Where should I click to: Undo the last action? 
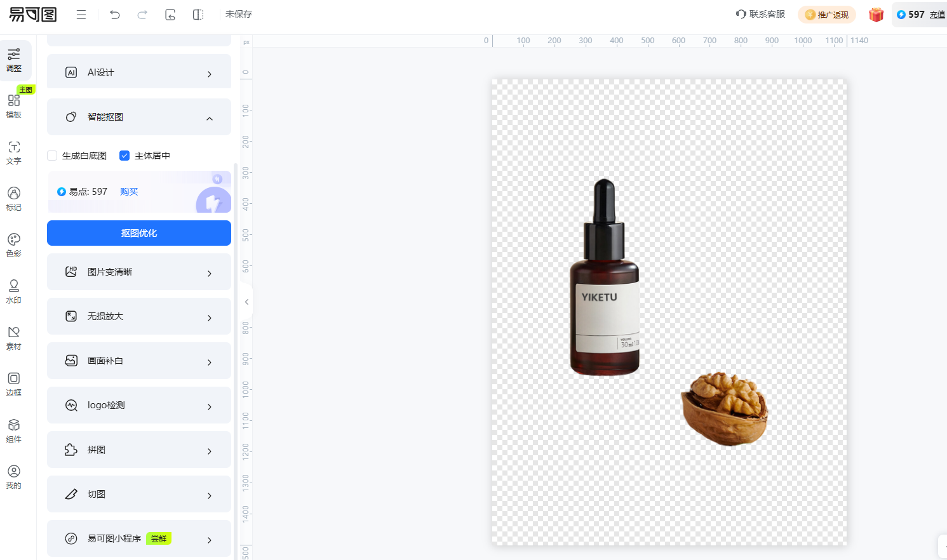pos(115,15)
